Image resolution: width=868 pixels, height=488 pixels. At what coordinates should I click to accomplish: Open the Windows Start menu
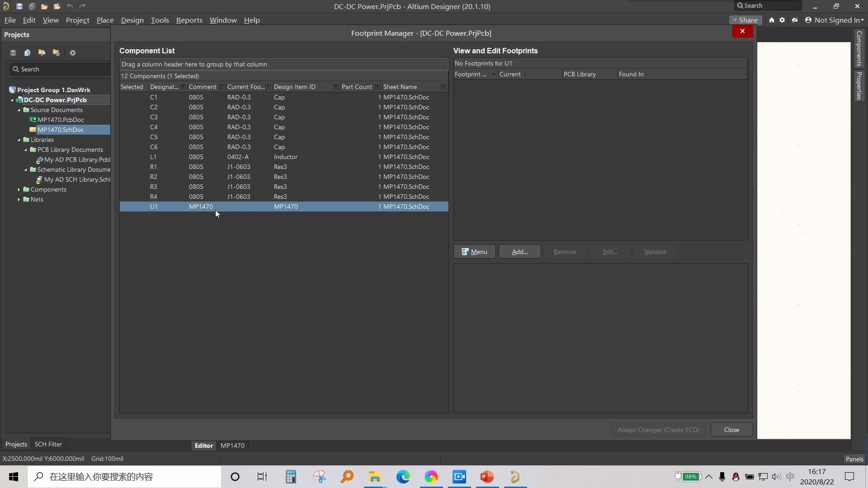(x=14, y=477)
